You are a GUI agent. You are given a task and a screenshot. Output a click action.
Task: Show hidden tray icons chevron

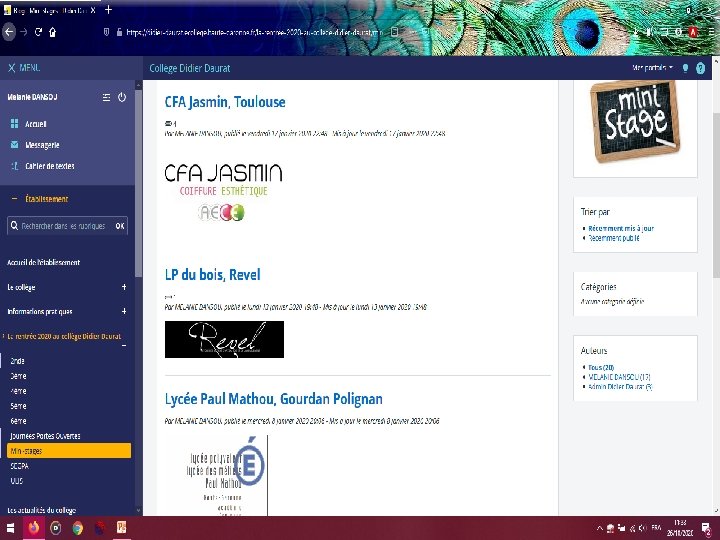coord(600,528)
